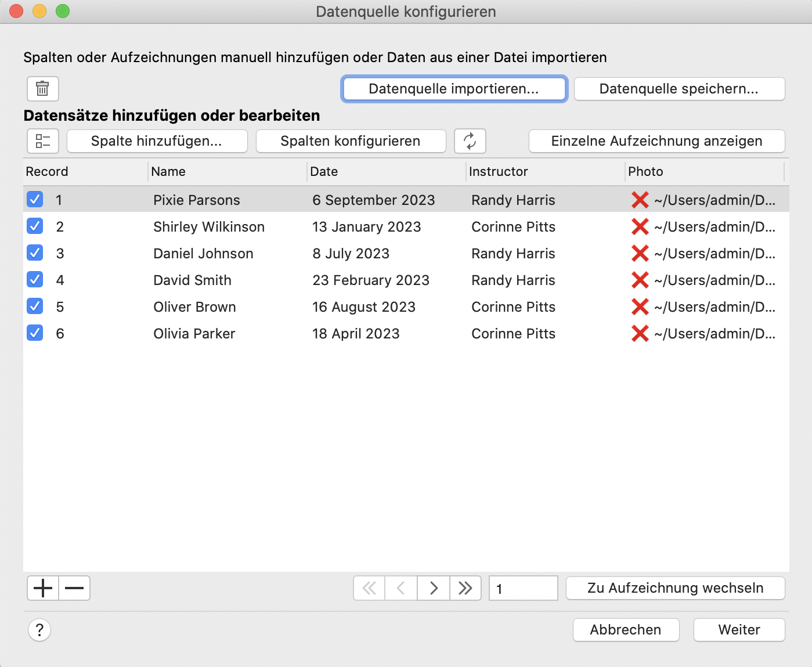Go to previous record with the left arrow
The height and width of the screenshot is (667, 812).
401,588
